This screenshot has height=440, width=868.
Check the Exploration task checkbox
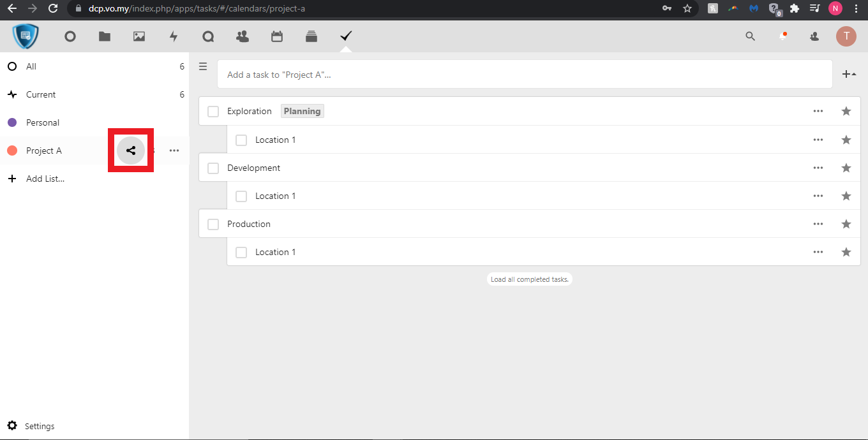213,112
